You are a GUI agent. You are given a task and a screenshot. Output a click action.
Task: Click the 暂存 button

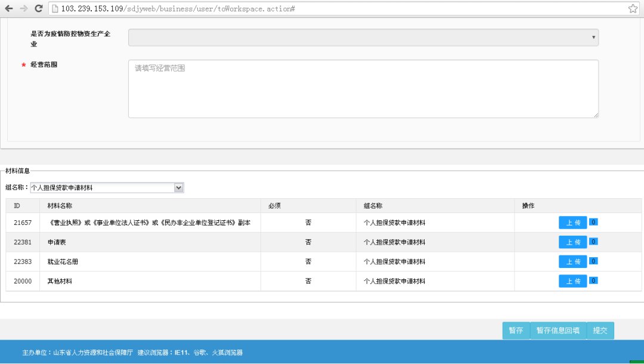point(516,331)
